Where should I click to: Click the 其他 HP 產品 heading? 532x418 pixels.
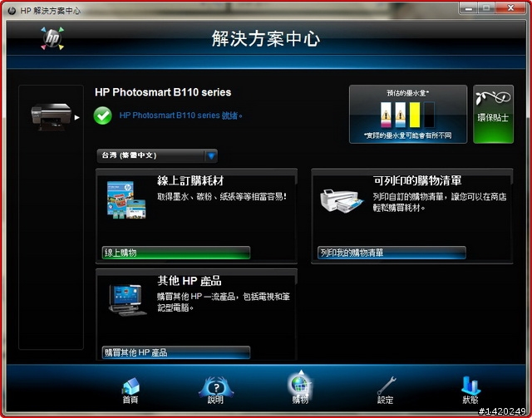(190, 281)
